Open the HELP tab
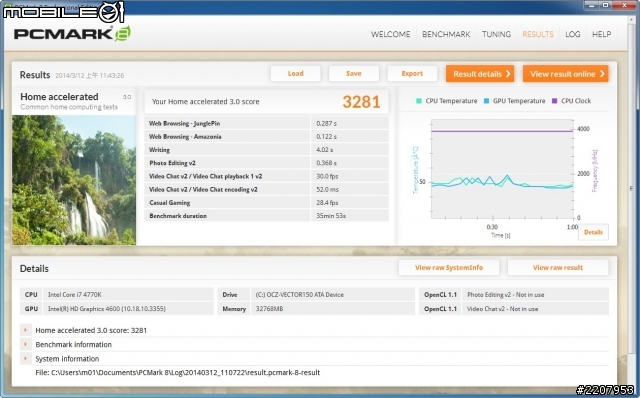Viewport: 640px width, 398px height. pos(602,34)
